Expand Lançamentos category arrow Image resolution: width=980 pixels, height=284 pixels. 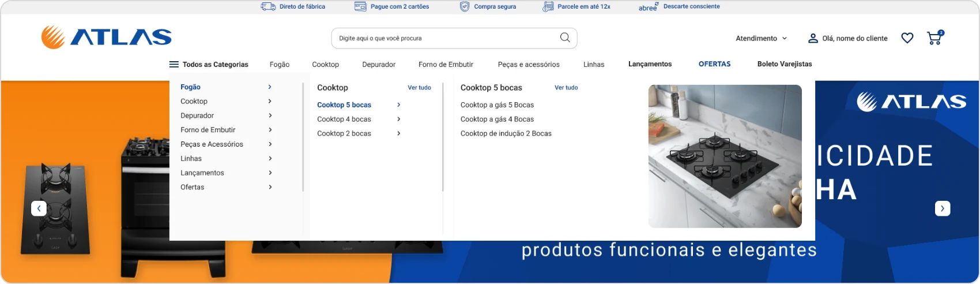click(x=270, y=173)
